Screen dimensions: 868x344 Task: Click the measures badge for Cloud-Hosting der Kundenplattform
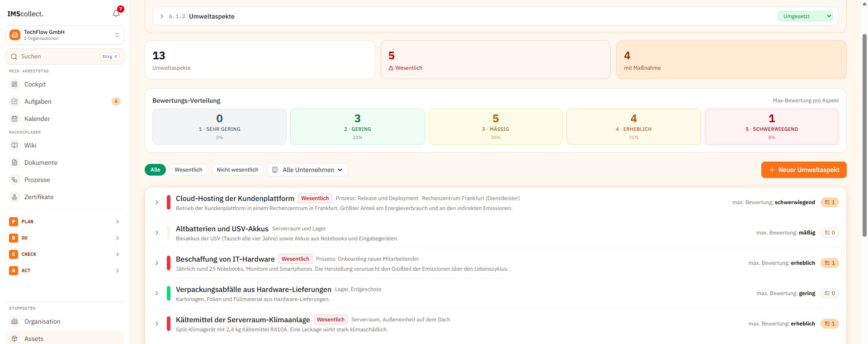point(830,202)
